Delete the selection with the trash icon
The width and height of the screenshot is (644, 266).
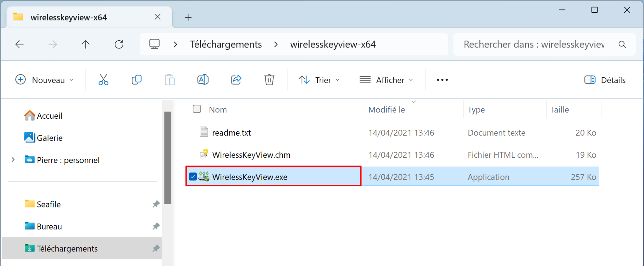(269, 80)
